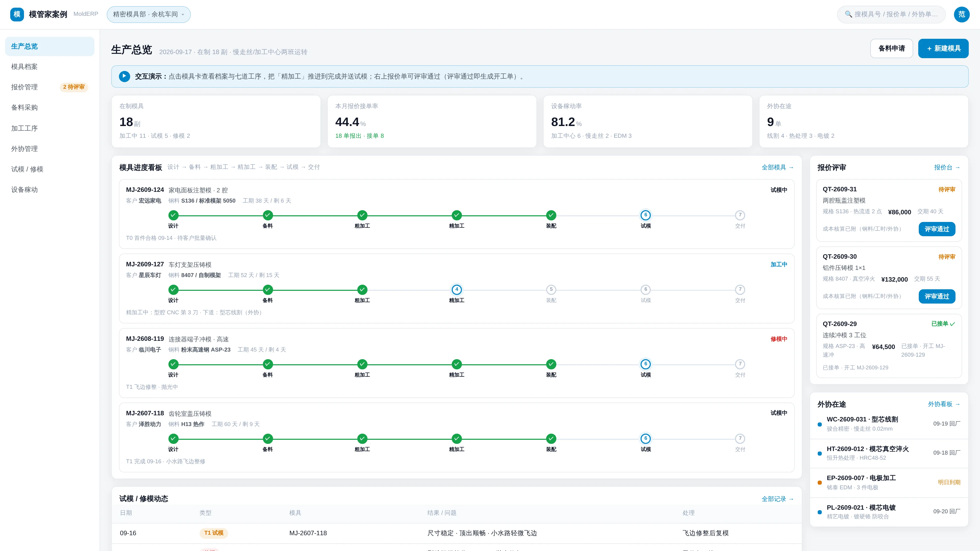Open 全部模具 link
Viewport: 980px width, 551px height.
[777, 167]
